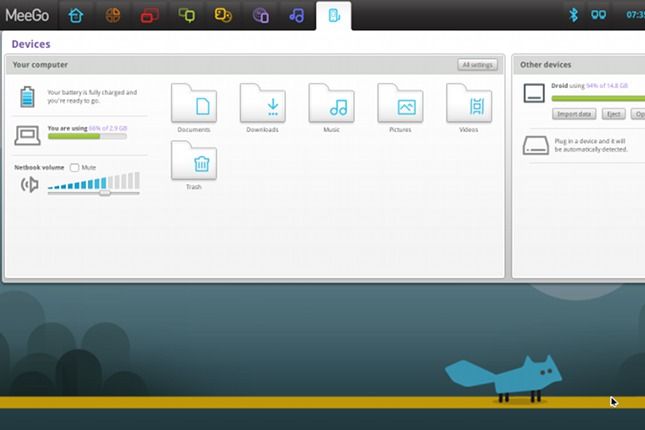Switch to the red Zones tab
Viewport: 645px width, 430px height.
150,15
